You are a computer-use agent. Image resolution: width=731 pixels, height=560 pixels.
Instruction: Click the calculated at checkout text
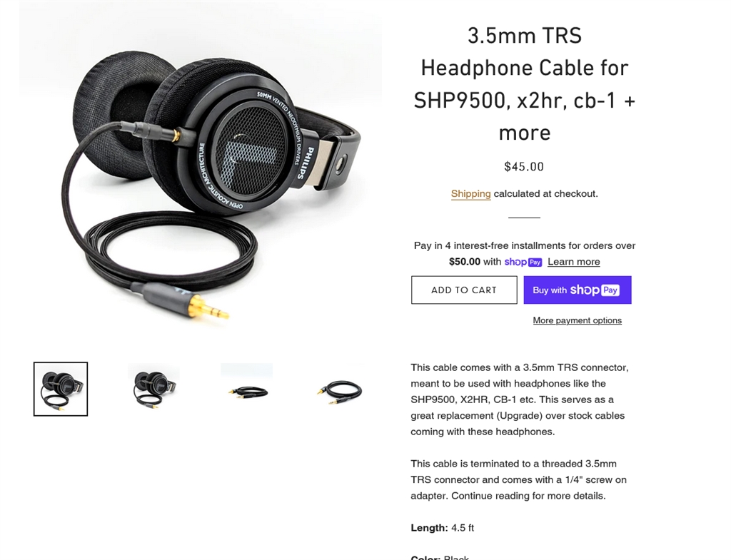click(545, 194)
